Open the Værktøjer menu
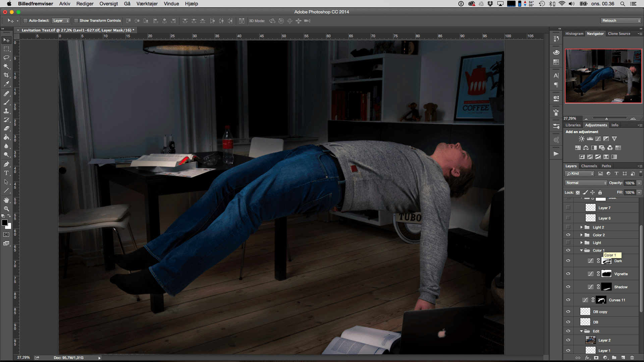 click(147, 4)
